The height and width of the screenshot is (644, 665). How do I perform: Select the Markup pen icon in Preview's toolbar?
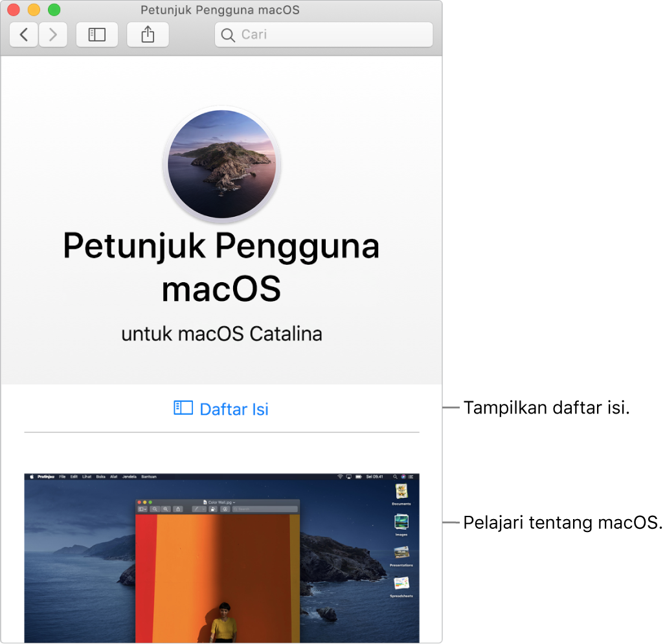pos(197,509)
